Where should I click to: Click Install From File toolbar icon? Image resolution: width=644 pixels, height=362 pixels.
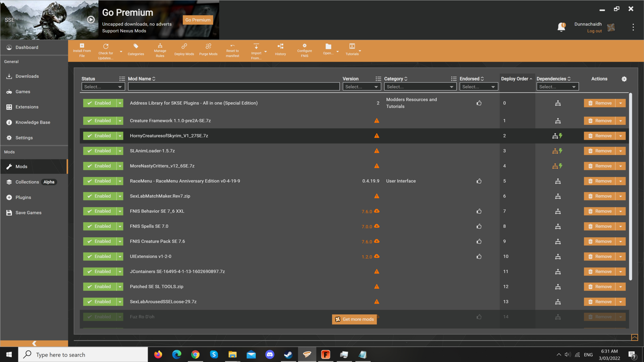tap(82, 46)
